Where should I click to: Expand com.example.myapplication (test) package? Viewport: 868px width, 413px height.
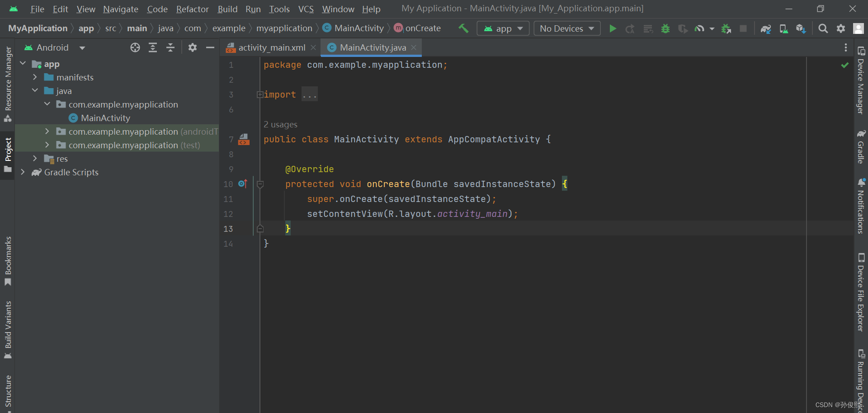click(47, 145)
